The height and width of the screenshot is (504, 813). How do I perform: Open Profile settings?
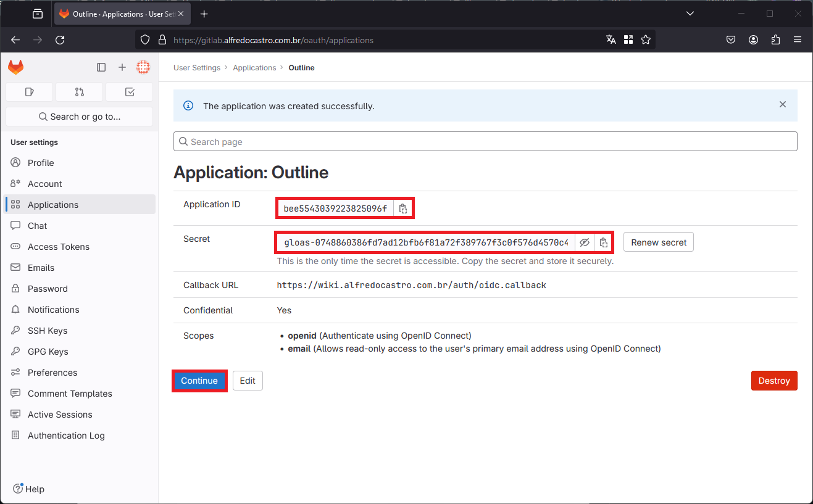tap(80, 163)
